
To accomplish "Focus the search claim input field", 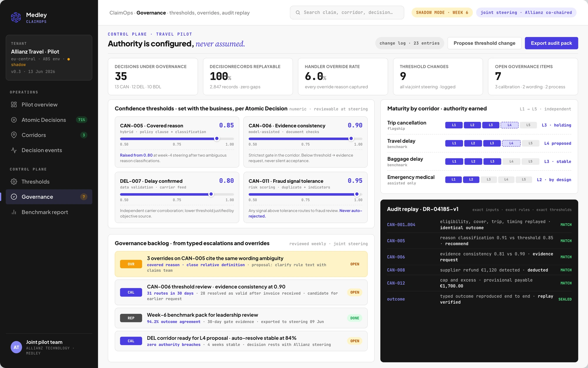I will pyautogui.click(x=347, y=13).
